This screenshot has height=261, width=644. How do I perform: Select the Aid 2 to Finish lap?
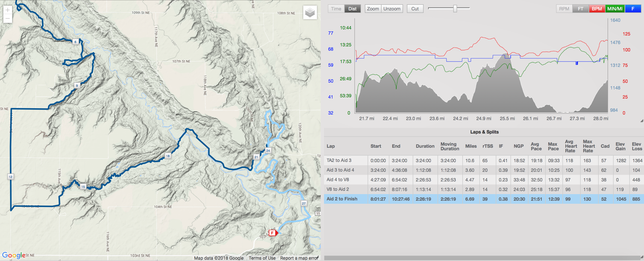click(484, 199)
